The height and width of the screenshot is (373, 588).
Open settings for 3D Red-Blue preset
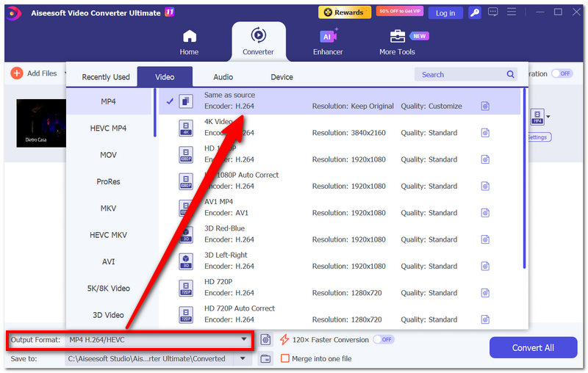click(485, 239)
